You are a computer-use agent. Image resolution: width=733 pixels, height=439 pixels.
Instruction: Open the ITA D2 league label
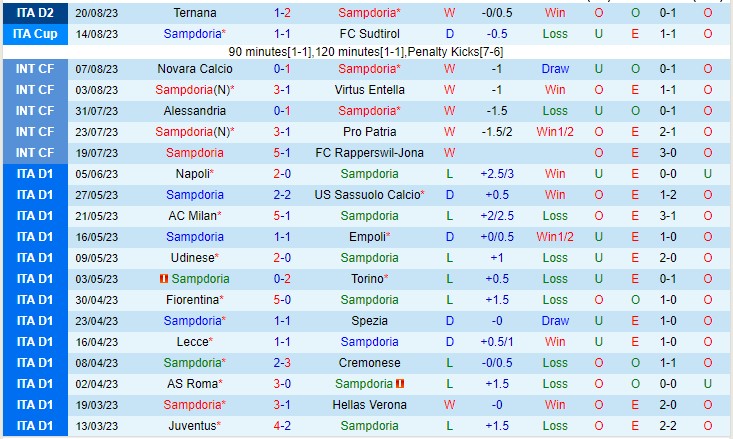click(x=35, y=13)
